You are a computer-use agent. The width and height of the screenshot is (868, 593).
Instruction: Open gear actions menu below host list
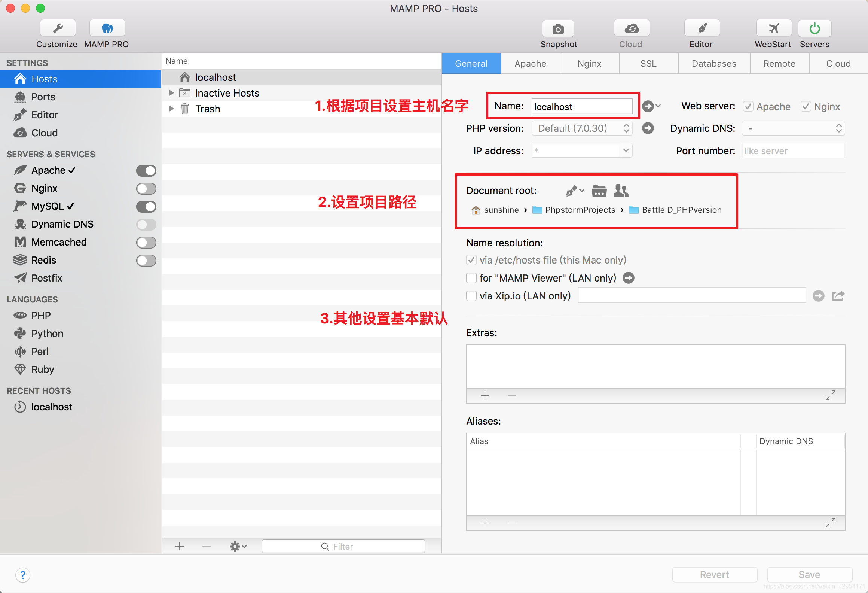pos(238,547)
